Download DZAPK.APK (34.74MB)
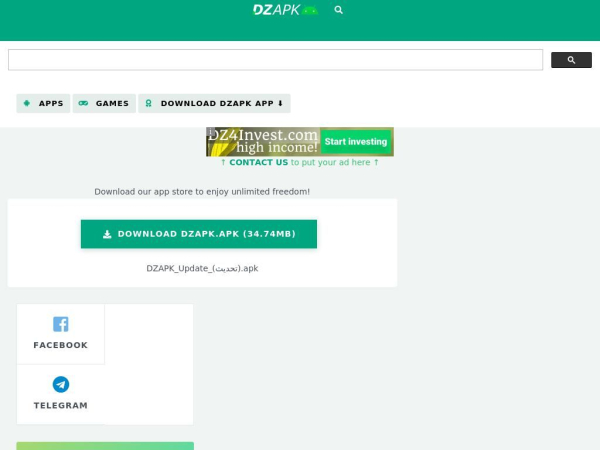The image size is (600, 450). click(199, 234)
